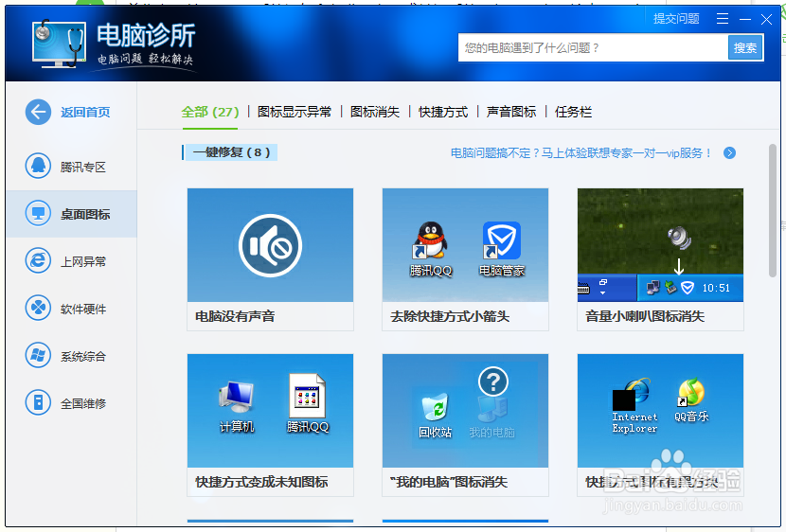Open 软件硬件 icon in sidebar
The height and width of the screenshot is (532, 786).
[38, 308]
